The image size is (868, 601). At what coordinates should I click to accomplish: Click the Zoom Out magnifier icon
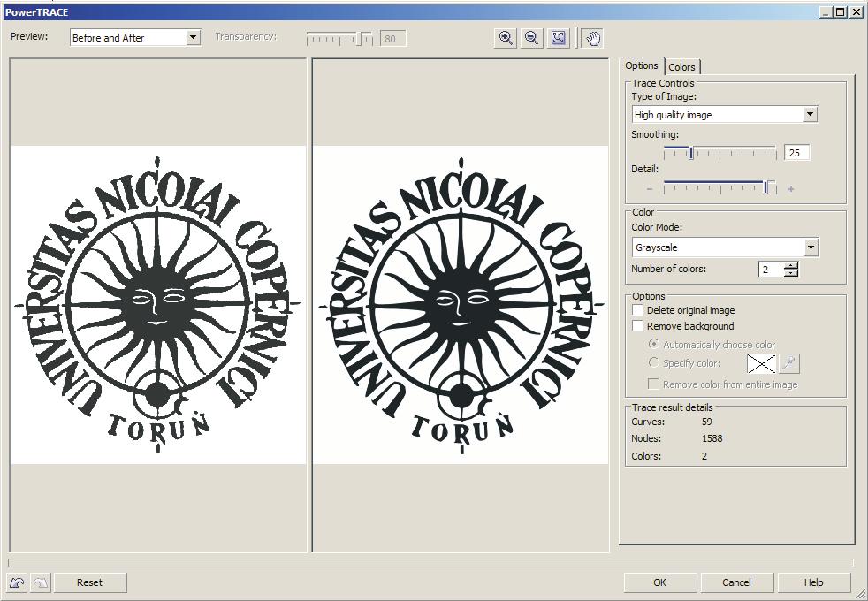coord(532,38)
